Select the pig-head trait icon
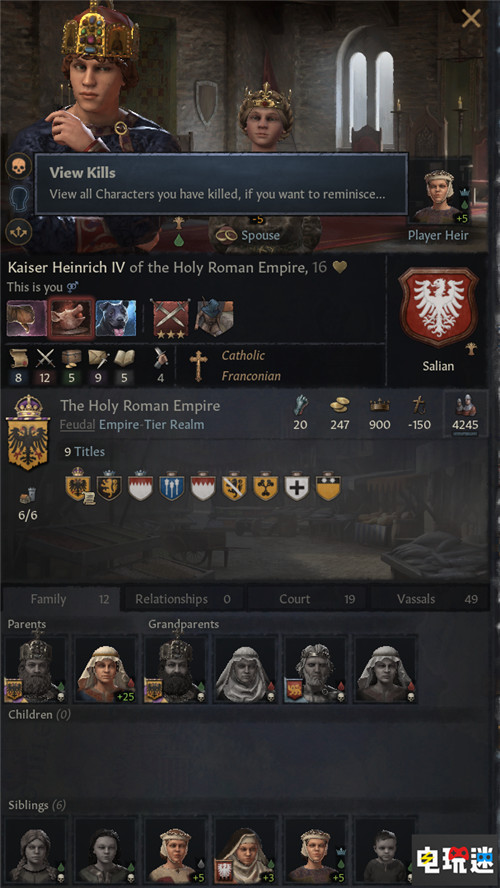The width and height of the screenshot is (500, 888). (71, 319)
